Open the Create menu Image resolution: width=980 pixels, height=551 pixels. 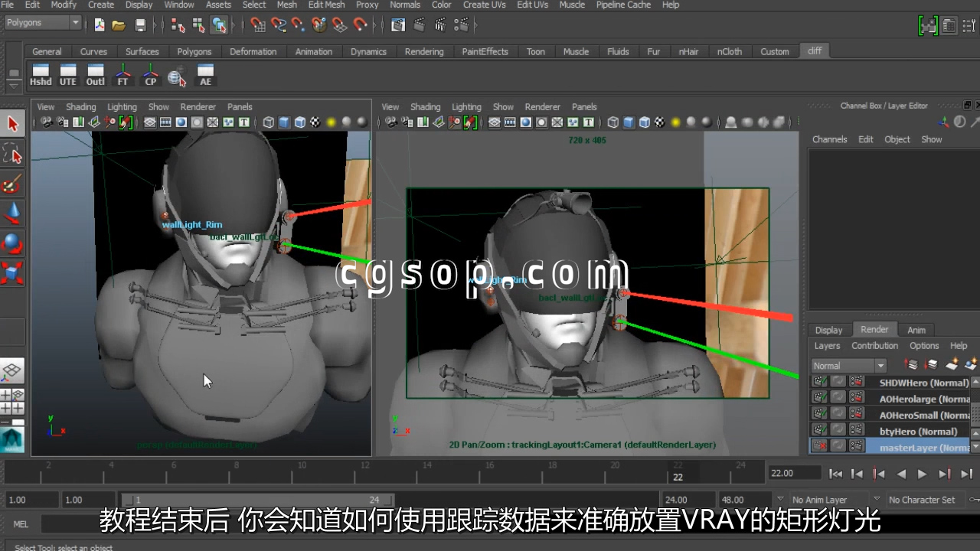101,5
